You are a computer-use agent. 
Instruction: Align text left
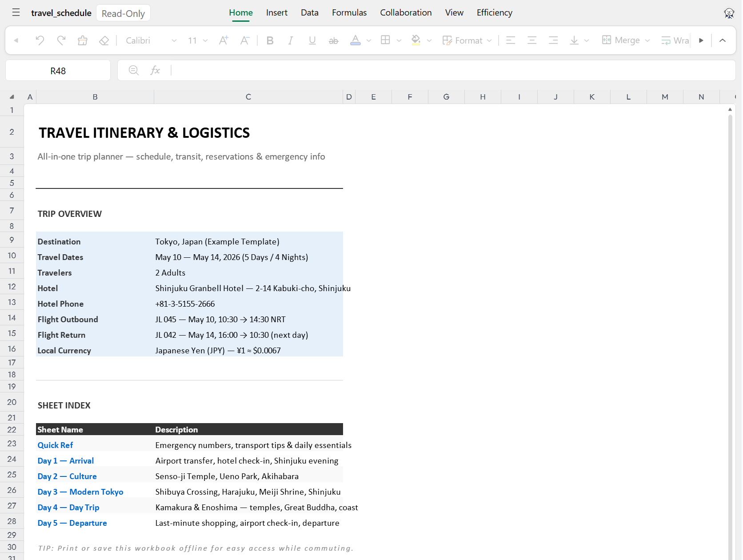[x=511, y=40]
